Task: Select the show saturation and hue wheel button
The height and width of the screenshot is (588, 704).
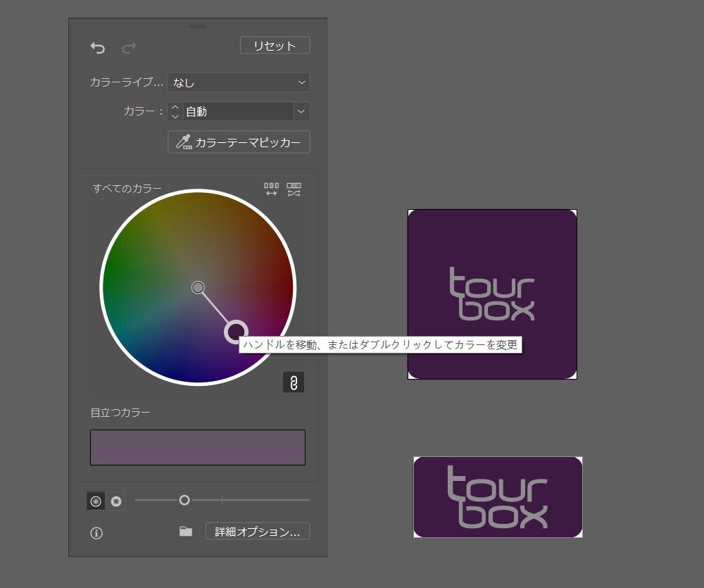Action: pyautogui.click(x=96, y=501)
